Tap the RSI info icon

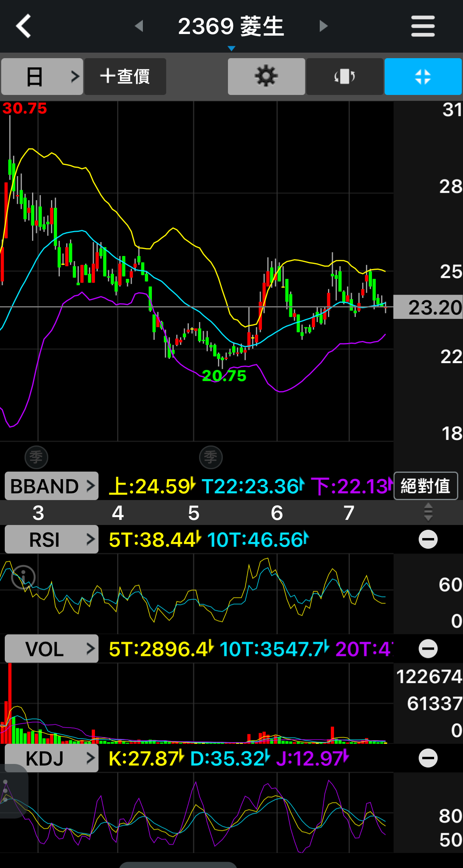tap(23, 577)
